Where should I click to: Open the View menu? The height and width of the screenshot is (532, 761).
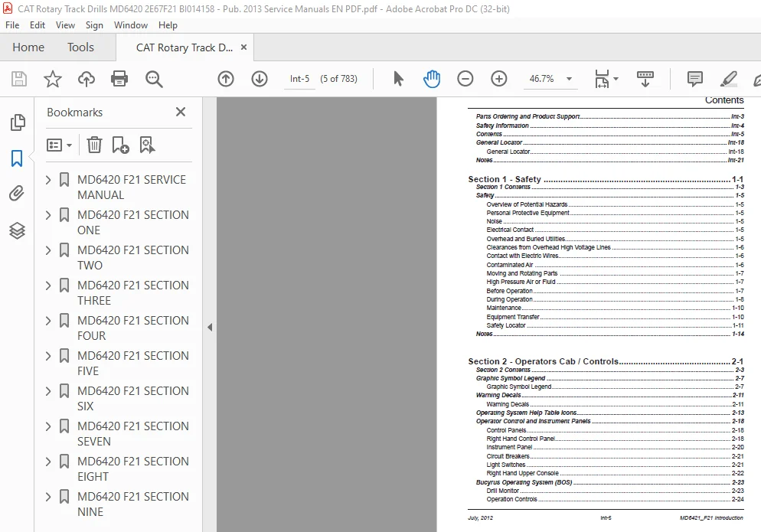pos(65,25)
